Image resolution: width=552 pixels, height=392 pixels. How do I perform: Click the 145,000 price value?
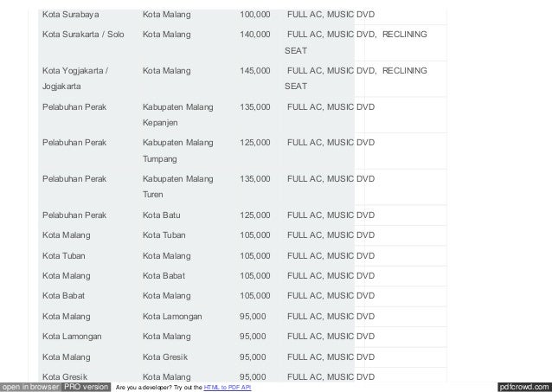(x=255, y=71)
